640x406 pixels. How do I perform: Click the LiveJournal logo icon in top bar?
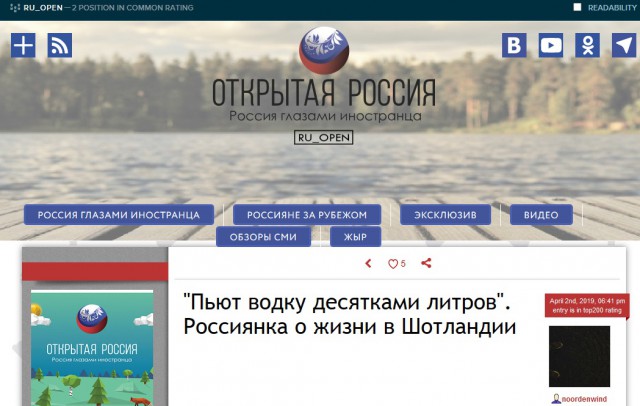(15, 8)
